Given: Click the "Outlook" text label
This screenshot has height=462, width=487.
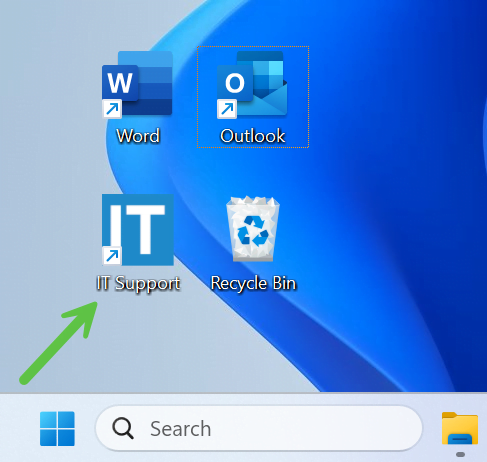Looking at the screenshot, I should (253, 136).
